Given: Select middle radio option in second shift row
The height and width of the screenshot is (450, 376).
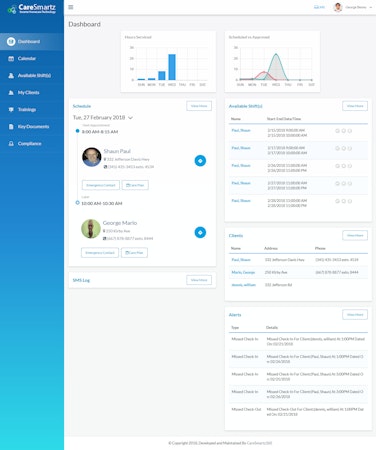Looking at the screenshot, I should (343, 148).
